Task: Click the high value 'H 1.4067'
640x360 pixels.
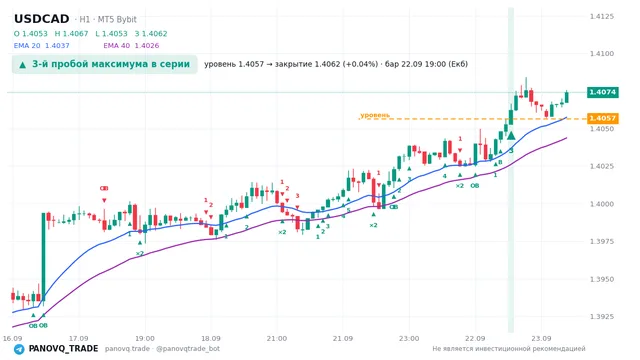Action: 71,34
